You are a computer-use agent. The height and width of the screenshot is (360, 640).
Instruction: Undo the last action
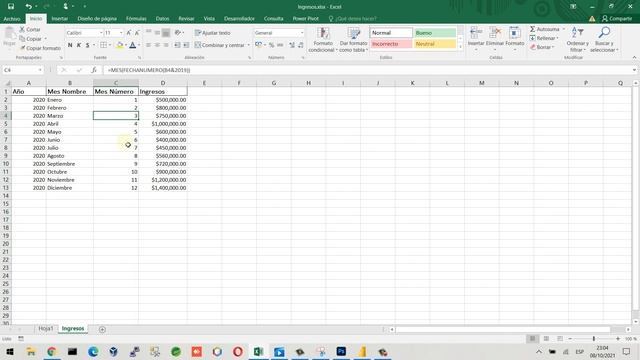point(28,7)
